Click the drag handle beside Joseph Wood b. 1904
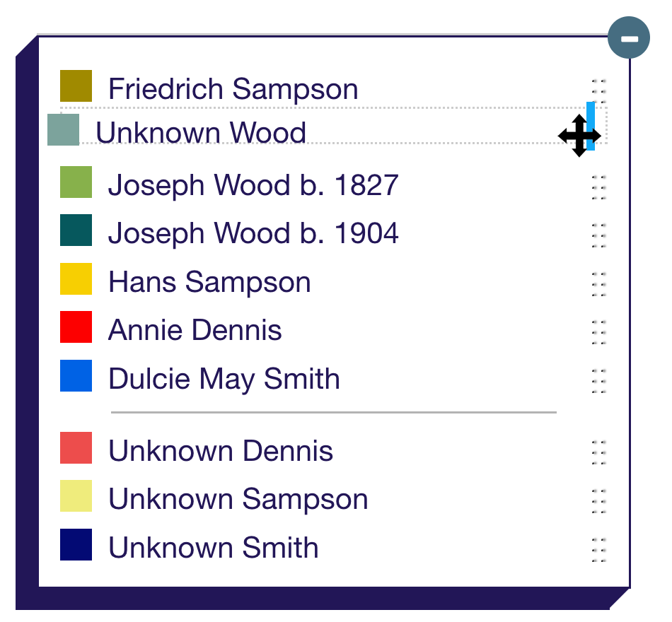Viewport: 672px width, 622px height. (598, 235)
